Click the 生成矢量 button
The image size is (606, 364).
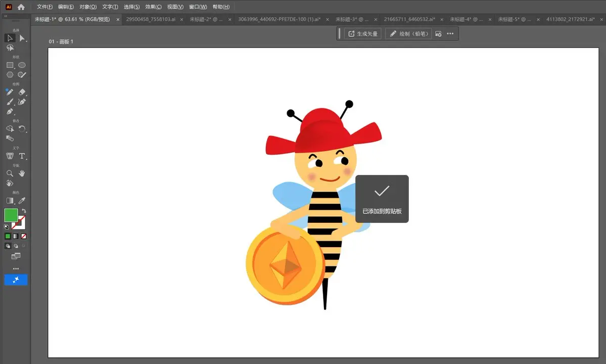click(x=363, y=34)
